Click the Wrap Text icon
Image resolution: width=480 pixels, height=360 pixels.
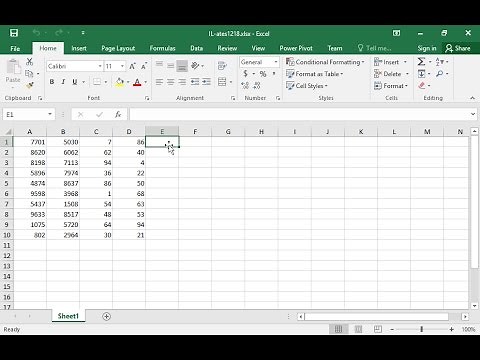point(222,65)
